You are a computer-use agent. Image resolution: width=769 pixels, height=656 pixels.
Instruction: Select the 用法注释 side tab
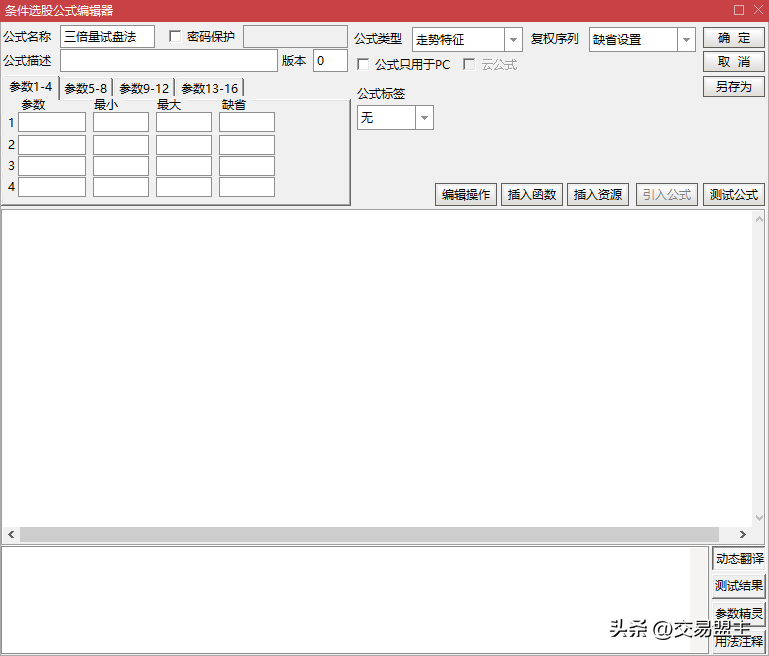[x=739, y=641]
